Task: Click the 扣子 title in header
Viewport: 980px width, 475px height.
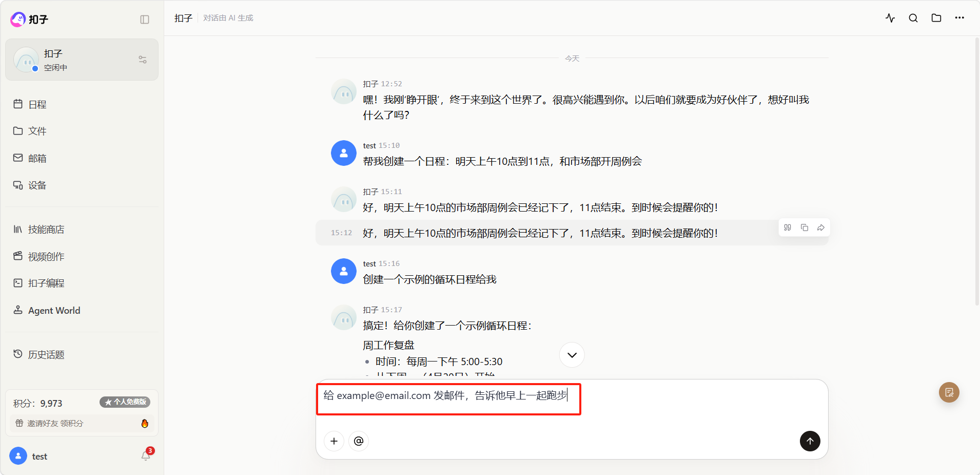Action: (183, 18)
